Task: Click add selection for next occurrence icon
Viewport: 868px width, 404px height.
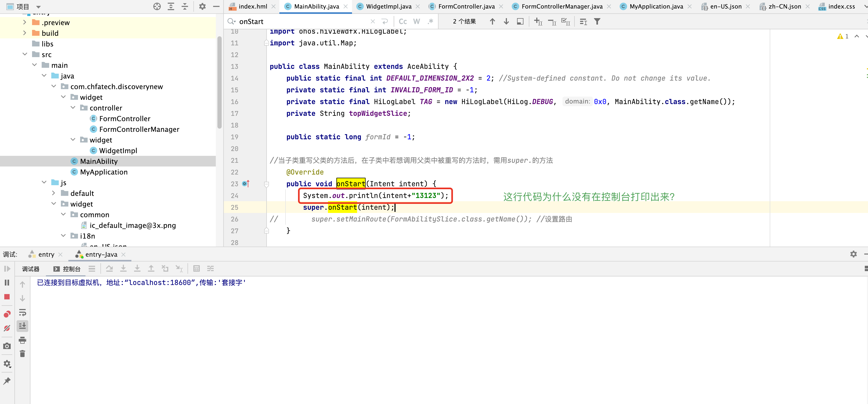Action: tap(538, 22)
